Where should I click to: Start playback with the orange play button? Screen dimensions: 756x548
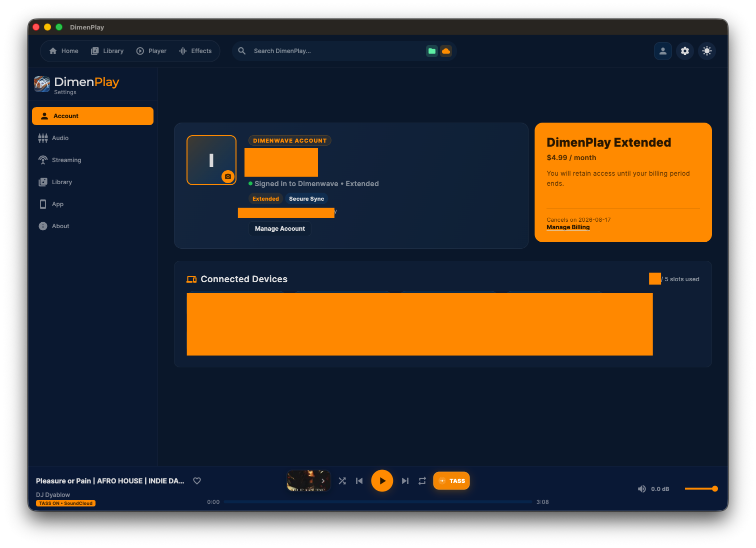[382, 481]
